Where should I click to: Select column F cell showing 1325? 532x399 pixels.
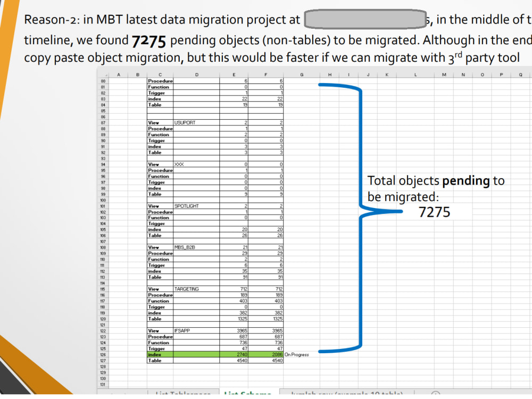click(x=265, y=319)
